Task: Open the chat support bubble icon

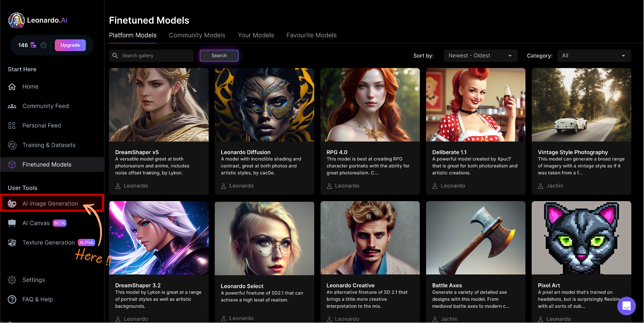Action: click(626, 306)
